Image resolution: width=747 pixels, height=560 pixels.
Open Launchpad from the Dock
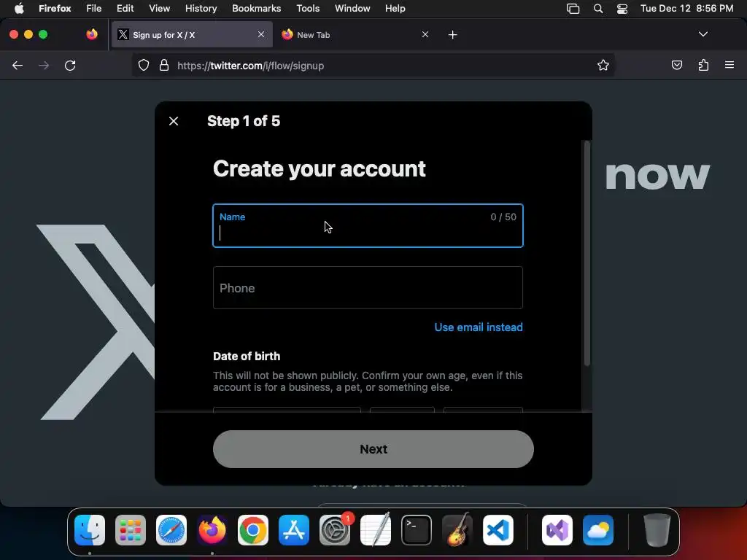coord(131,530)
